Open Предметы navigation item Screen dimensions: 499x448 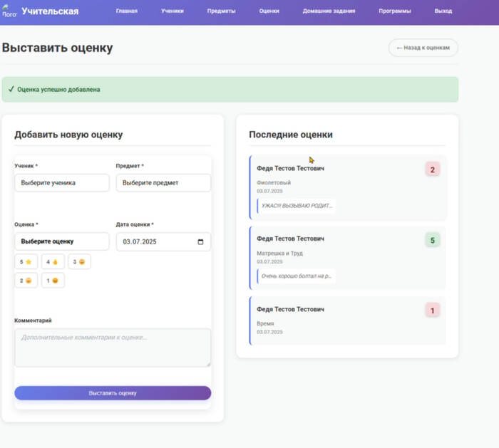click(x=222, y=11)
